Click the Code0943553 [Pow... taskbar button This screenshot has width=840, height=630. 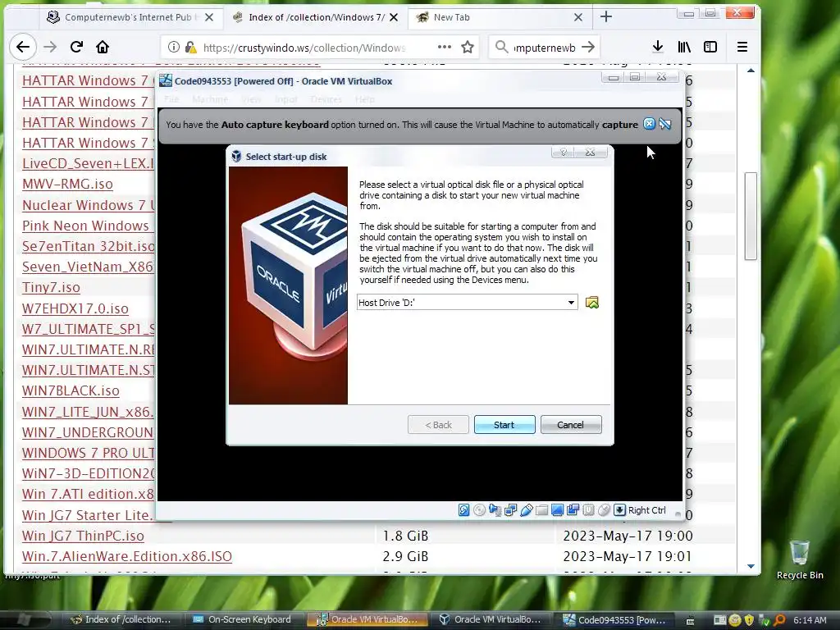pyautogui.click(x=614, y=620)
